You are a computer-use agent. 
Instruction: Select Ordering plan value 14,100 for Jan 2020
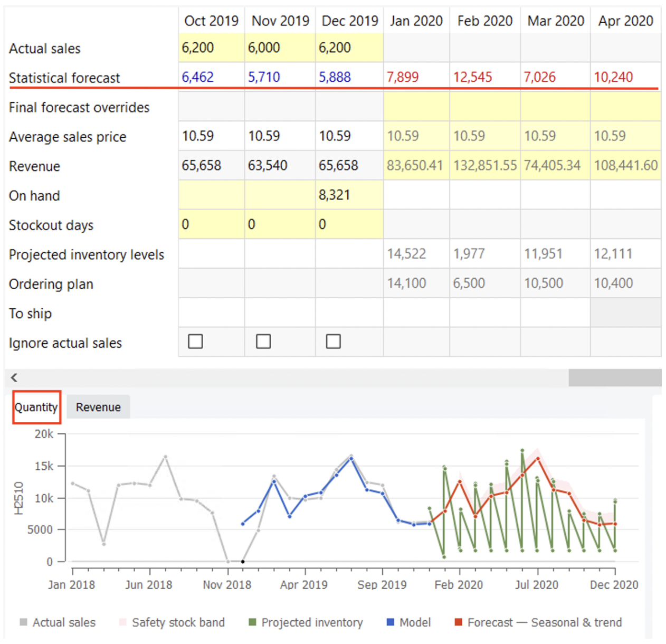point(406,283)
